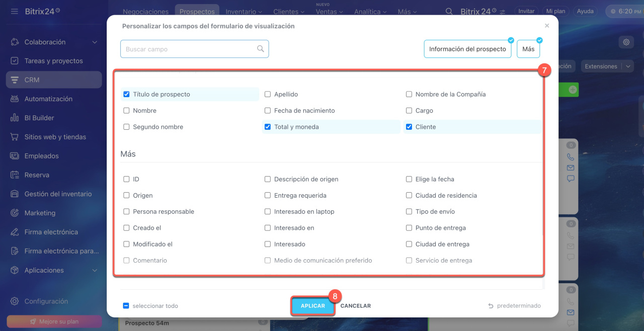Switch to the Negociaciones tab
This screenshot has height=331, width=644.
(146, 12)
